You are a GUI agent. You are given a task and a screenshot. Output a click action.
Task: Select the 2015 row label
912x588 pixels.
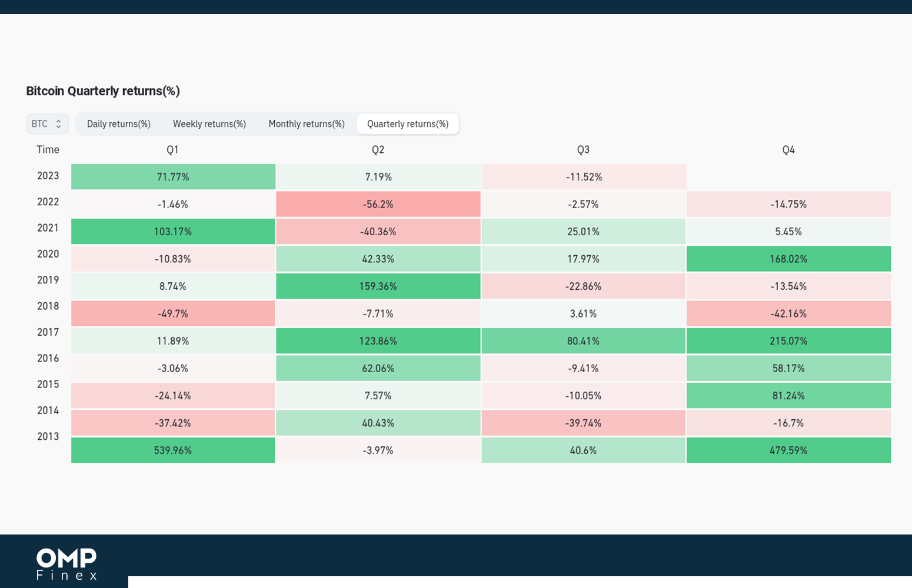coord(48,384)
